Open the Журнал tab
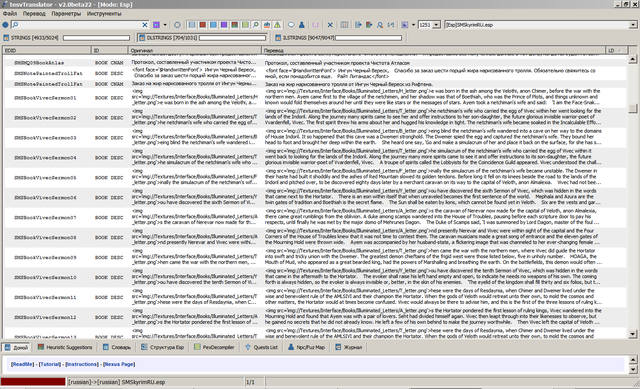The image size is (640, 389). point(349,347)
